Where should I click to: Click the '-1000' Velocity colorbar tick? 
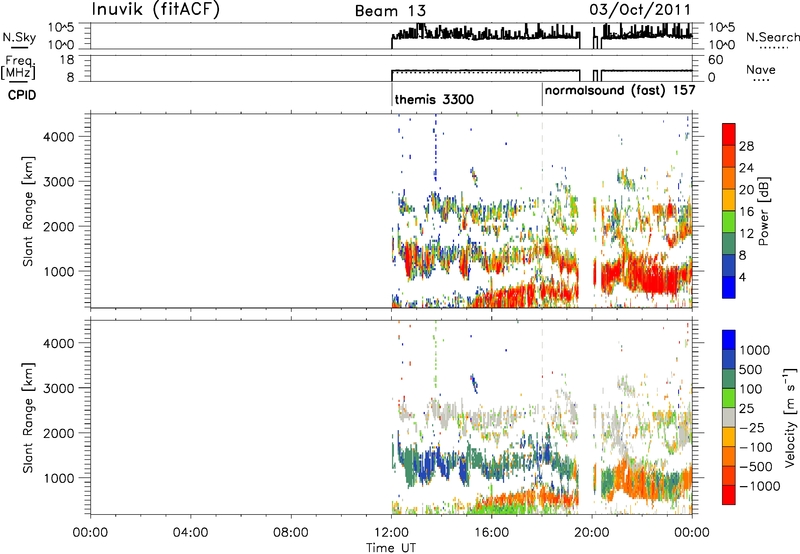[759, 486]
